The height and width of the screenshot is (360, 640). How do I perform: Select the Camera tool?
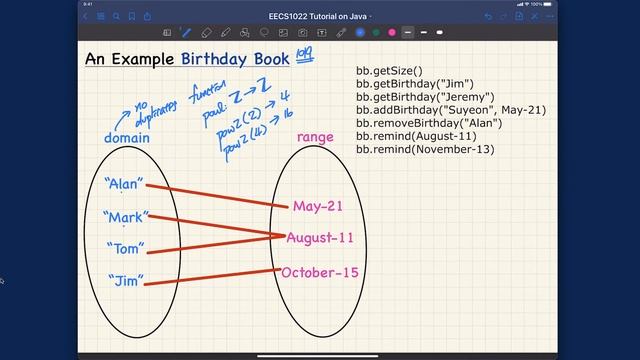[302, 32]
